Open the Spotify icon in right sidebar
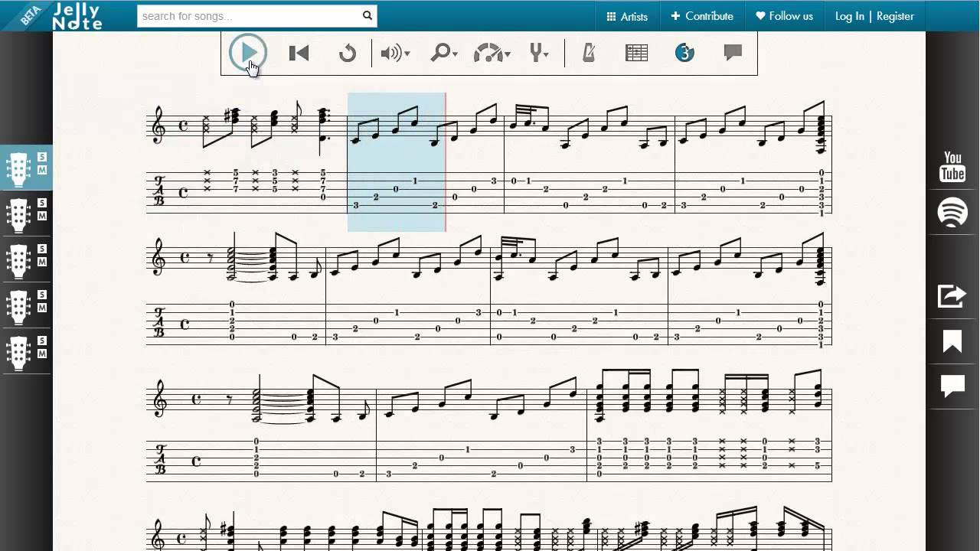The height and width of the screenshot is (551, 980). (x=952, y=212)
